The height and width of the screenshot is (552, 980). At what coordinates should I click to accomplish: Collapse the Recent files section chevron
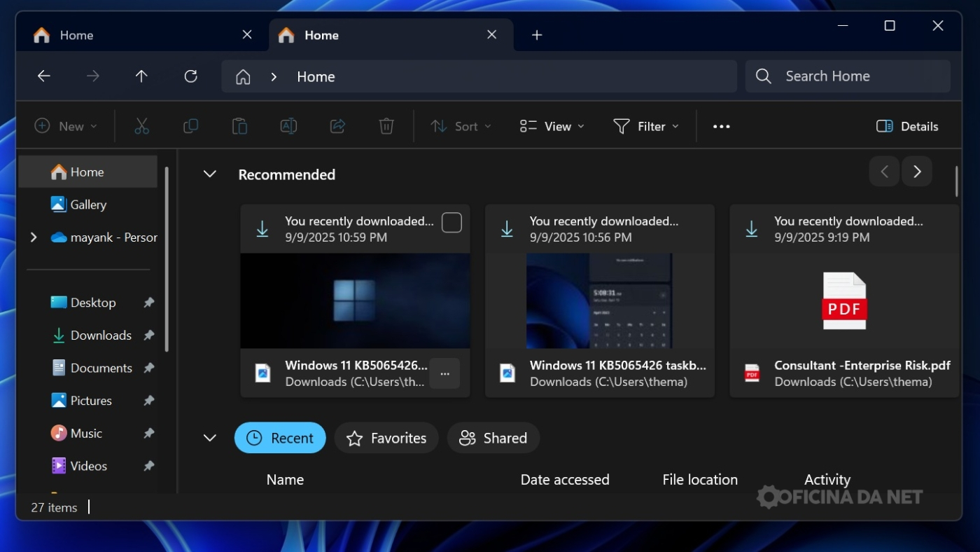209,438
